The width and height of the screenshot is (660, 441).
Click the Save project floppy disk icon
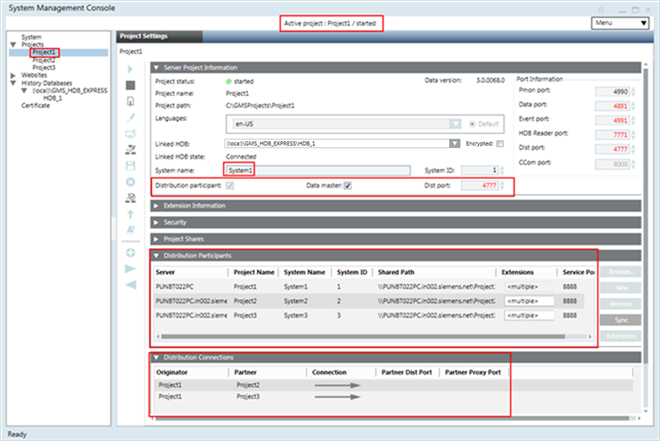pyautogui.click(x=130, y=165)
